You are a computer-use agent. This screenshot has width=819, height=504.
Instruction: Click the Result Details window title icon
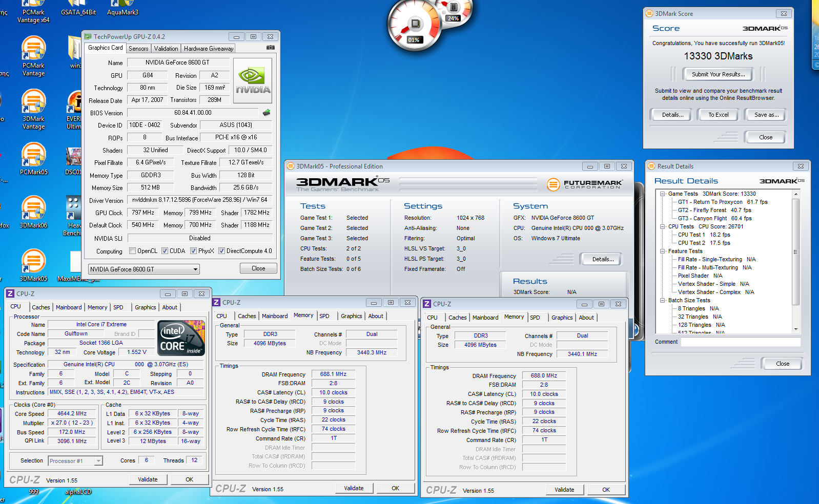click(652, 166)
